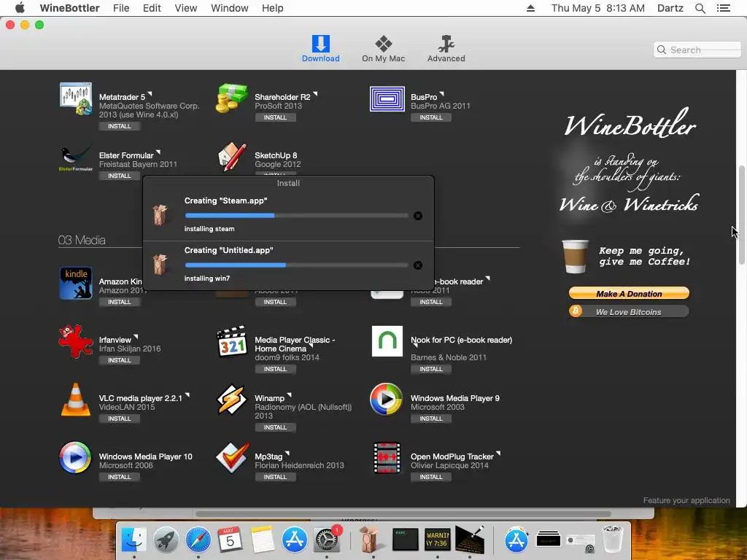Screen dimensions: 747x560
Task: Open the WineBottler application menu
Action: (69, 8)
